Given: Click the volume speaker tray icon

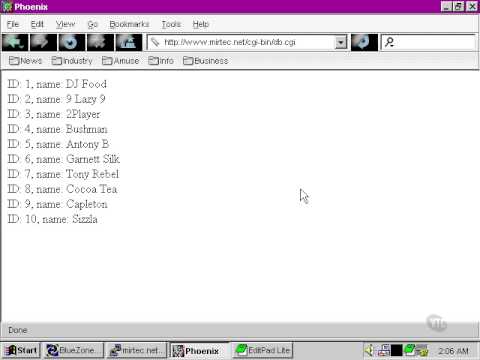Looking at the screenshot, I should pos(369,350).
